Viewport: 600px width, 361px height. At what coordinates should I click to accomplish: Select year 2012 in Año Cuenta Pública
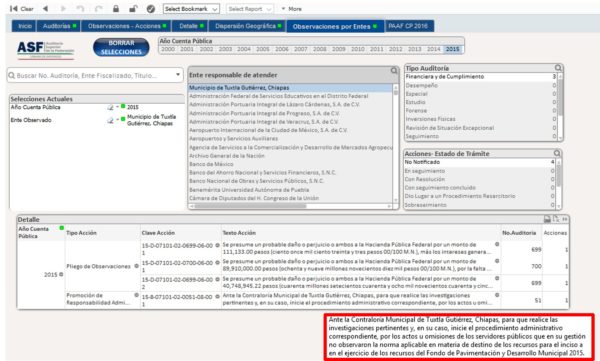396,49
